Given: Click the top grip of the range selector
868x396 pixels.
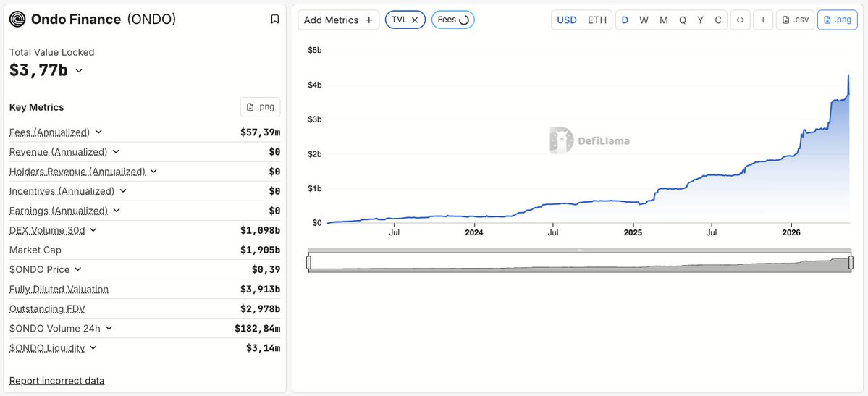Looking at the screenshot, I should tap(580, 250).
